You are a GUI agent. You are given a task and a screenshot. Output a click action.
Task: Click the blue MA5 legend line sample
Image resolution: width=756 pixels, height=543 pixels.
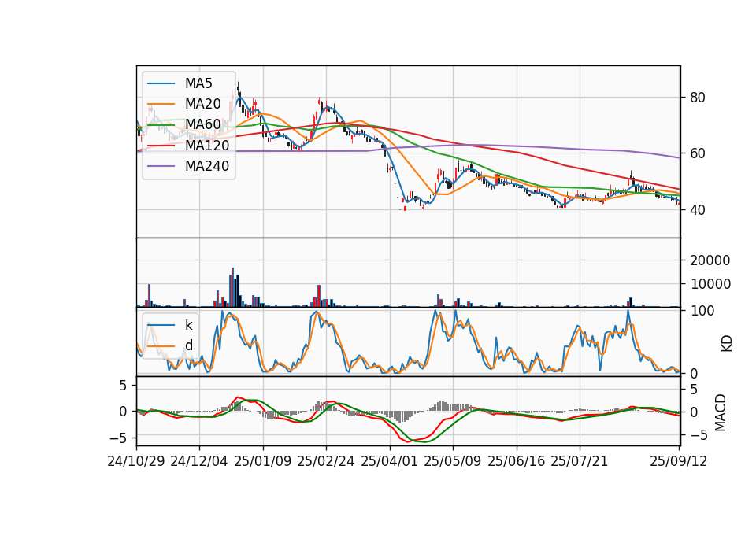(161, 84)
